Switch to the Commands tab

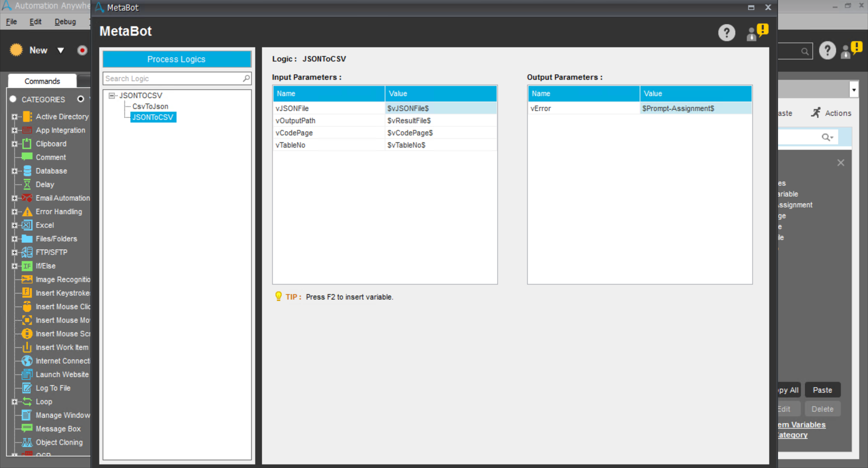tap(42, 81)
